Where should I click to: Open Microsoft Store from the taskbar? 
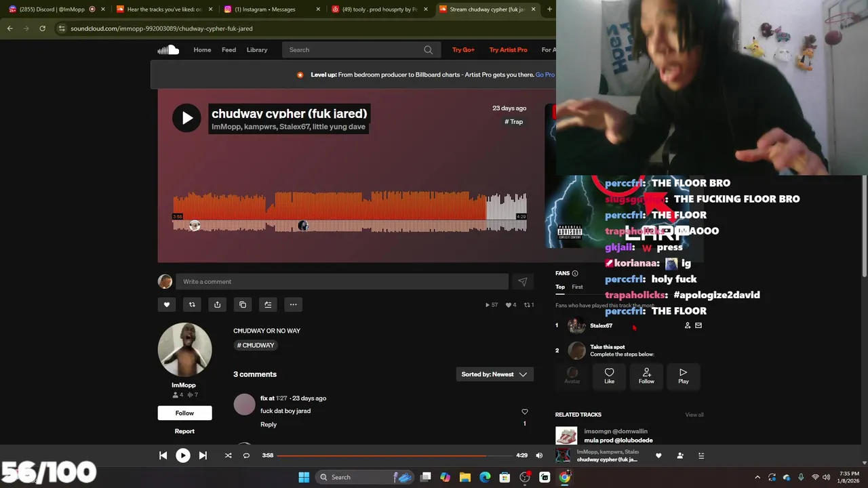tap(505, 477)
